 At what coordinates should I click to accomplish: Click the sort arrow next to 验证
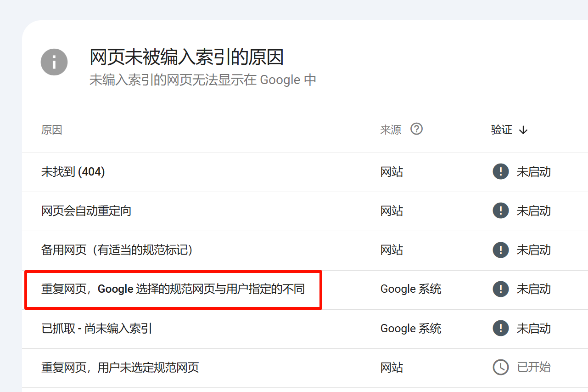coord(523,131)
